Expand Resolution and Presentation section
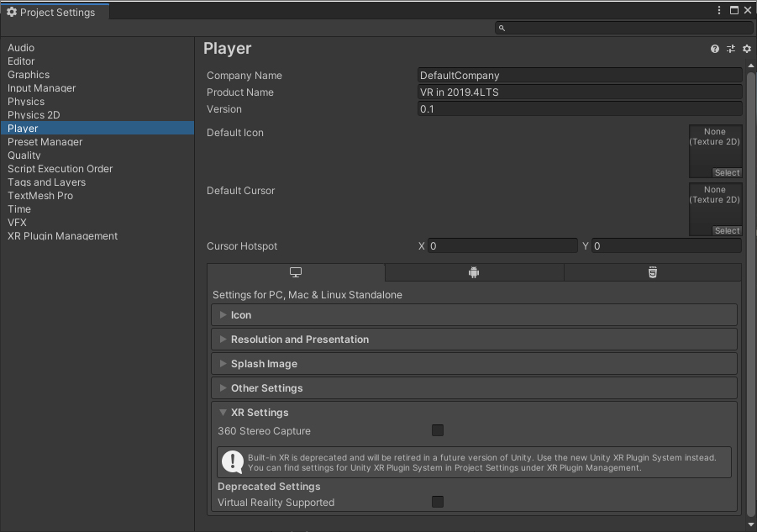The width and height of the screenshot is (757, 532). point(299,340)
